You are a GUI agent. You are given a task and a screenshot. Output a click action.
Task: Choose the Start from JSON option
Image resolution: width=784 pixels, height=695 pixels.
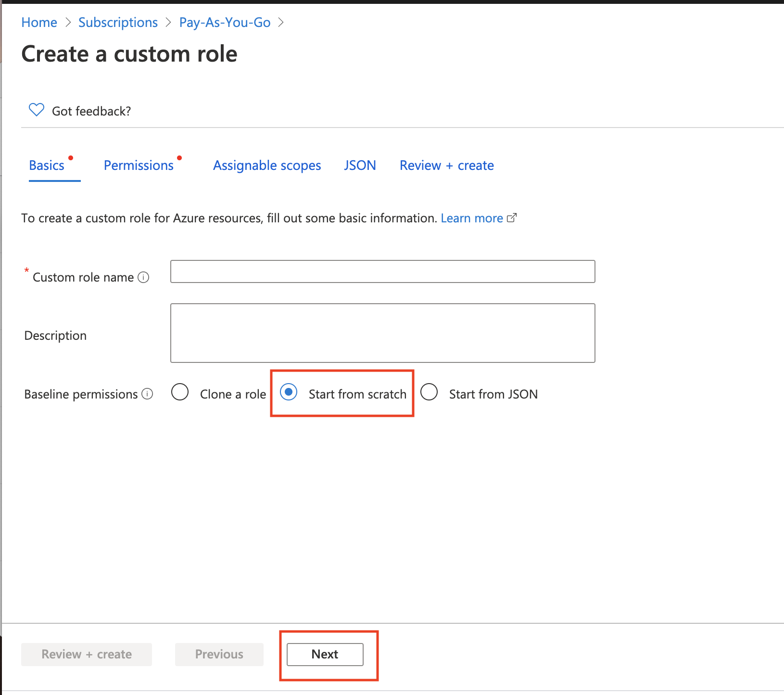(x=429, y=392)
